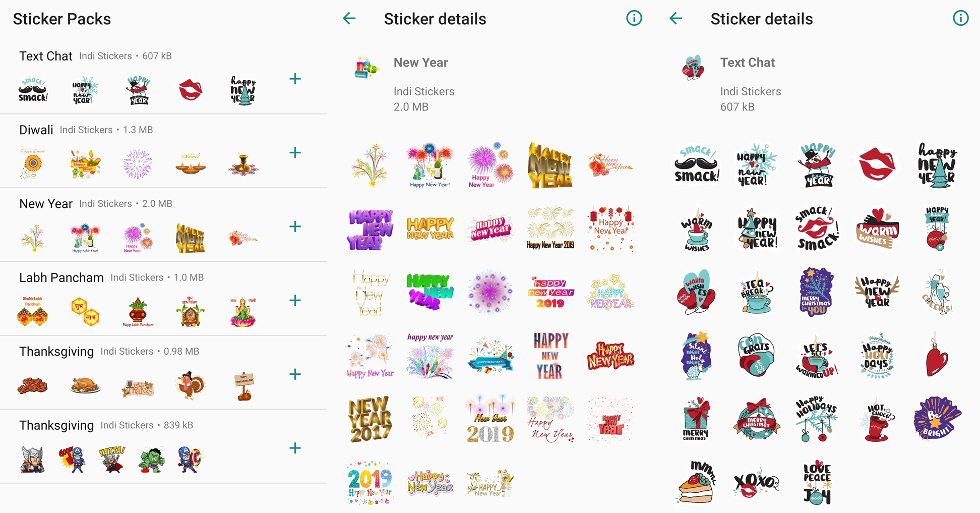Screen dimensions: 980x513
Task: Tap the Hulk sticker in Thanksgiving pack
Action: (151, 460)
